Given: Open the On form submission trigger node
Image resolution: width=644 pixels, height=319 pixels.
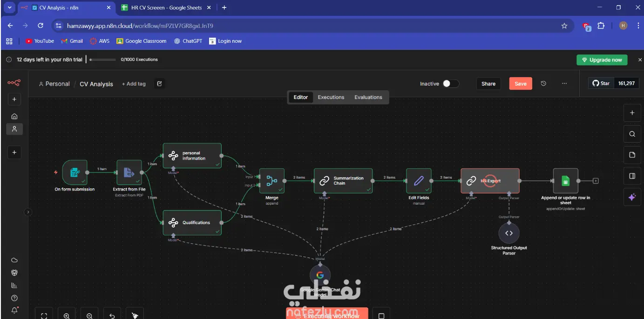Looking at the screenshot, I should point(75,173).
